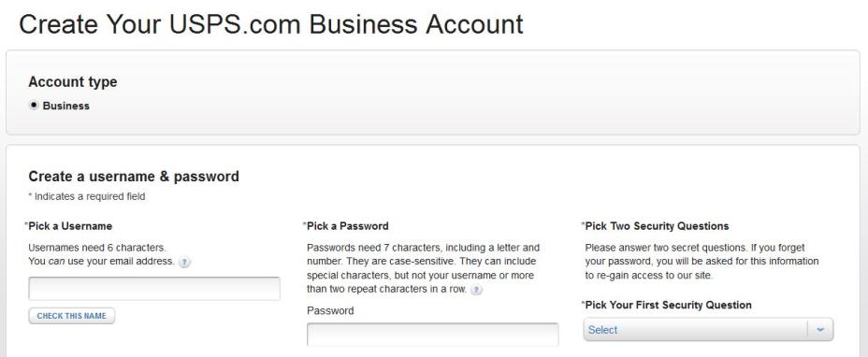Click the Usernames need 6 characters hint
The width and height of the screenshot is (868, 357).
point(97,248)
